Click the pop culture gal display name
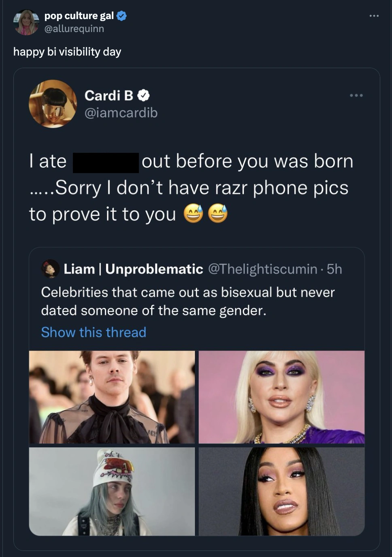 click(79, 16)
